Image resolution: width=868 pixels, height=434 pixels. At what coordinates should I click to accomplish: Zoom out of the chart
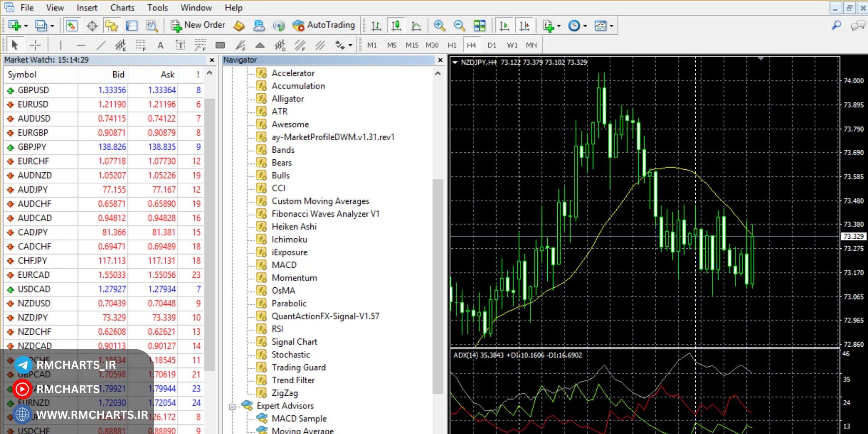(x=459, y=26)
